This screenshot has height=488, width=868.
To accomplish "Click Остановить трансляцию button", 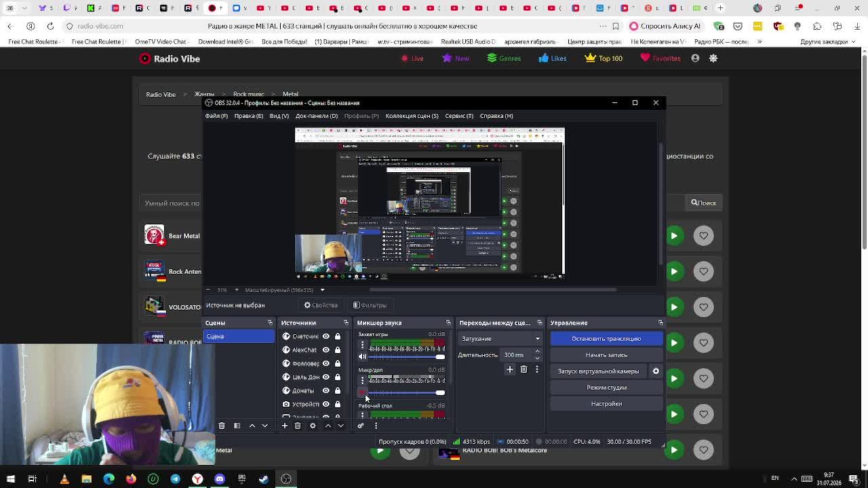I will pos(606,339).
